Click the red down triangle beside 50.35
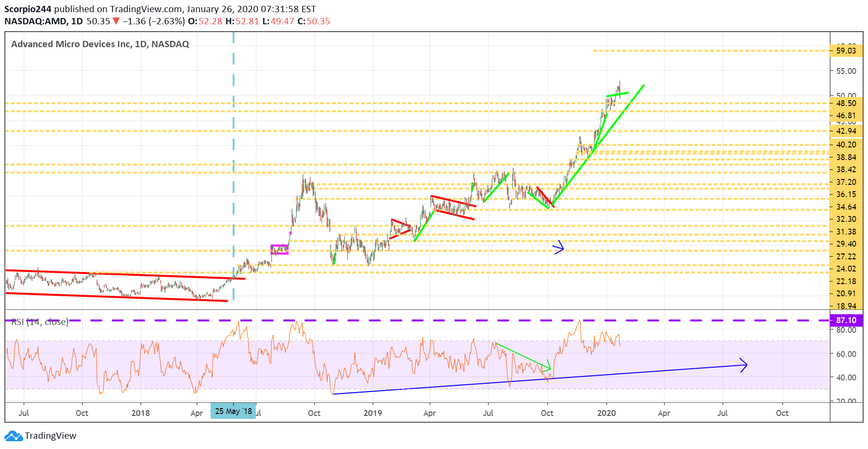 coord(116,21)
